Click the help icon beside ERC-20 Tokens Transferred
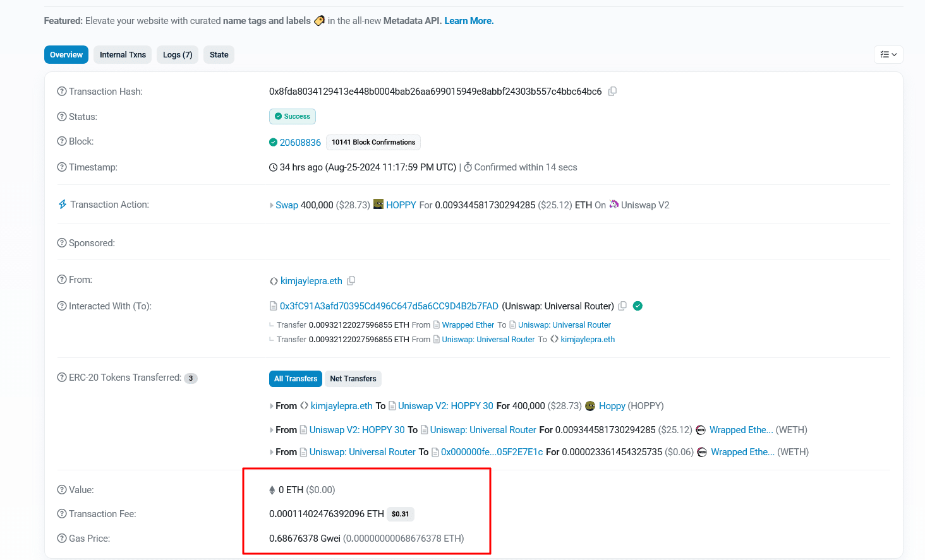 (x=62, y=378)
